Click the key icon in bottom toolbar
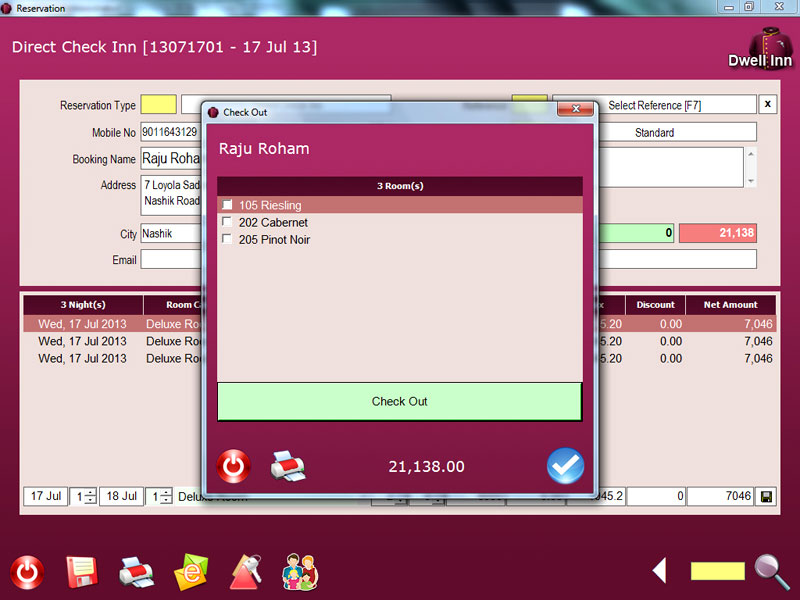This screenshot has height=600, width=800. pyautogui.click(x=245, y=572)
